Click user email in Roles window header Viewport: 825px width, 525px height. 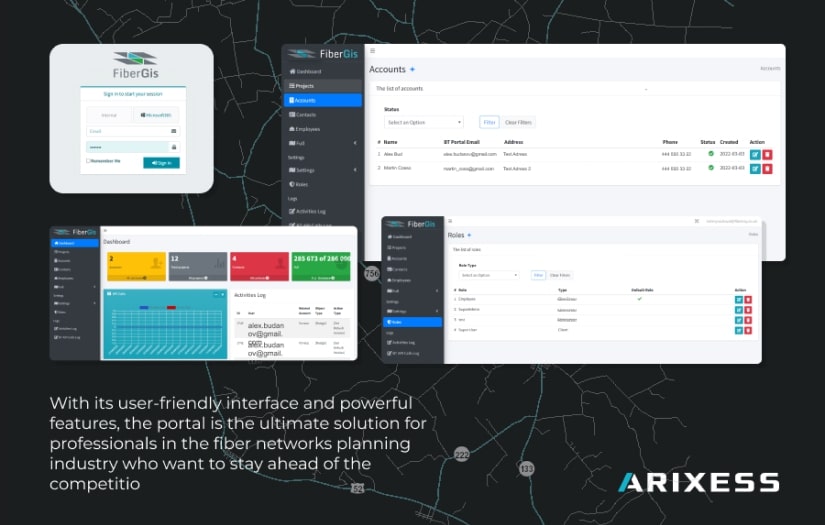pyautogui.click(x=732, y=221)
